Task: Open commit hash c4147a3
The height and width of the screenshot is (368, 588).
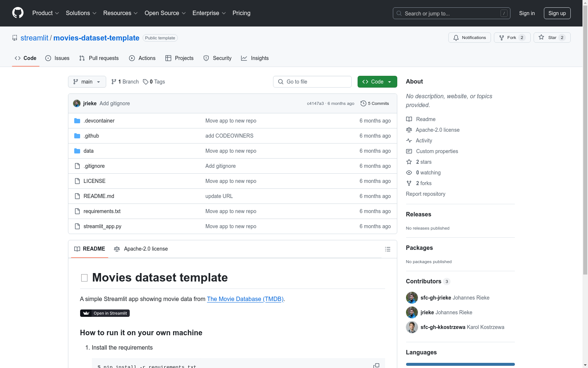Action: tap(315, 103)
